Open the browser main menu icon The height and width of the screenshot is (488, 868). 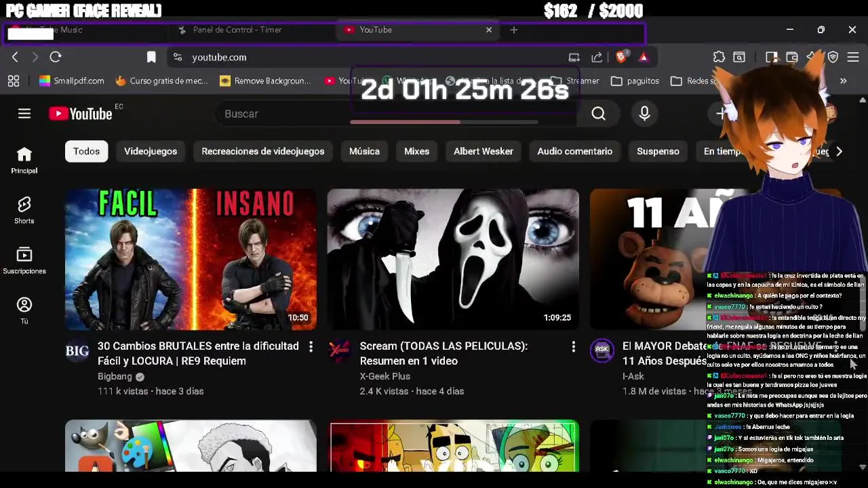[853, 58]
